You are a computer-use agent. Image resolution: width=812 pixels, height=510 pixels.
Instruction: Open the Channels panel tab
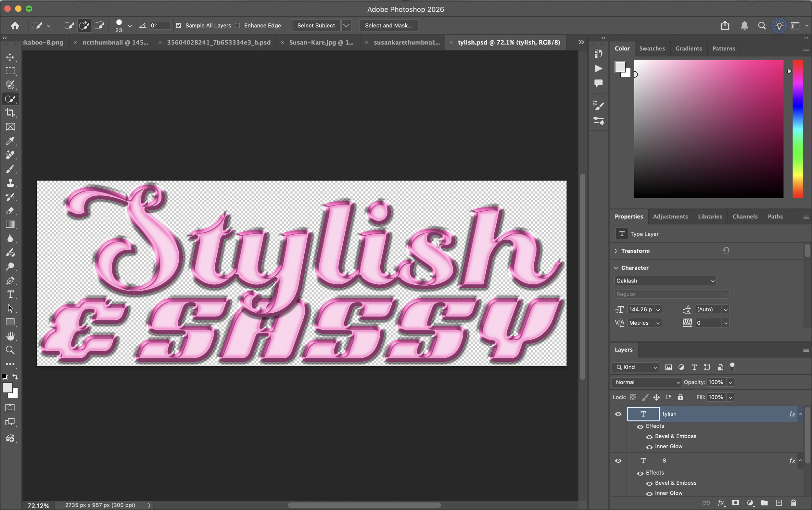(744, 217)
